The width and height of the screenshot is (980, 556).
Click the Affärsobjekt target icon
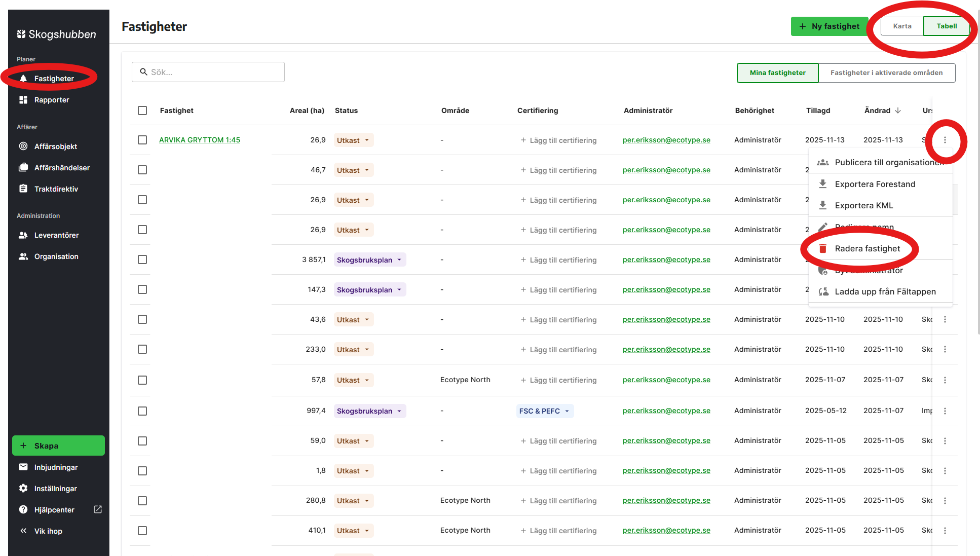coord(23,146)
